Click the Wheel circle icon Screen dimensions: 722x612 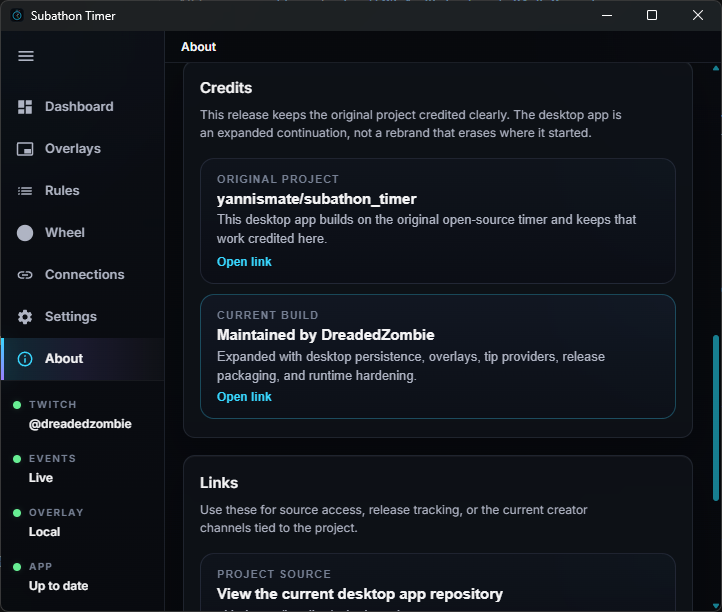(25, 233)
